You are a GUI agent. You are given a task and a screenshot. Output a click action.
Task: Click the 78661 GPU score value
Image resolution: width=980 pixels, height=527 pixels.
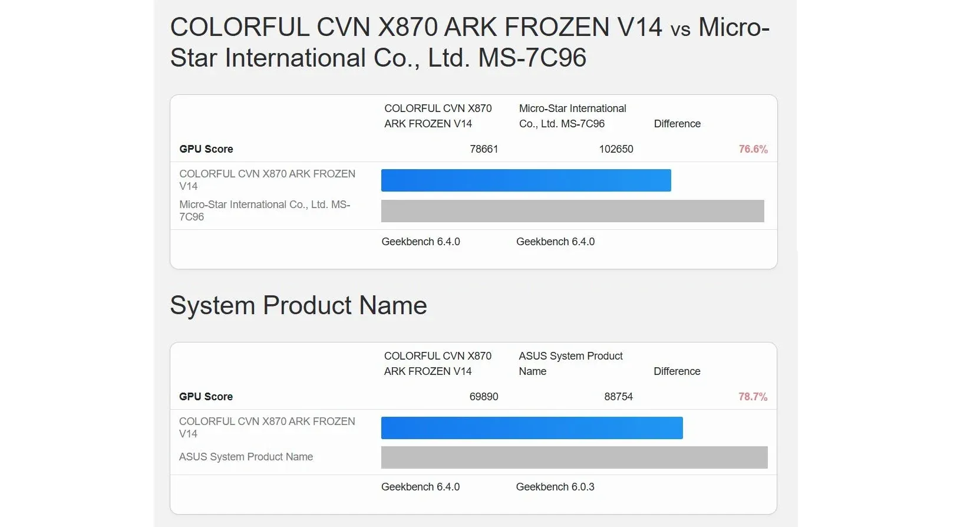[484, 149]
